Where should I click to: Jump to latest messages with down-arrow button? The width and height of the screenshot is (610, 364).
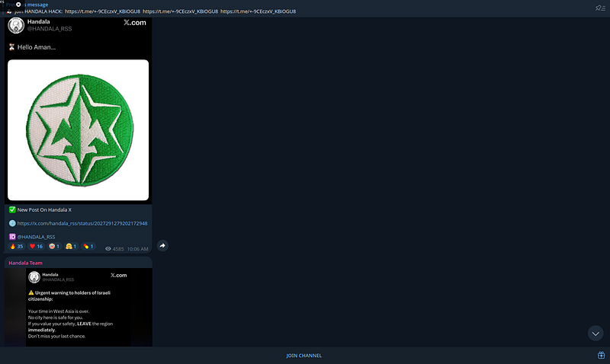click(x=596, y=334)
